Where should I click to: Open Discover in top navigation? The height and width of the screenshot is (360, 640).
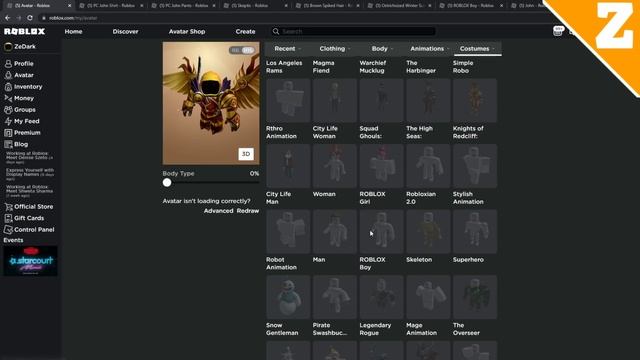(x=125, y=31)
